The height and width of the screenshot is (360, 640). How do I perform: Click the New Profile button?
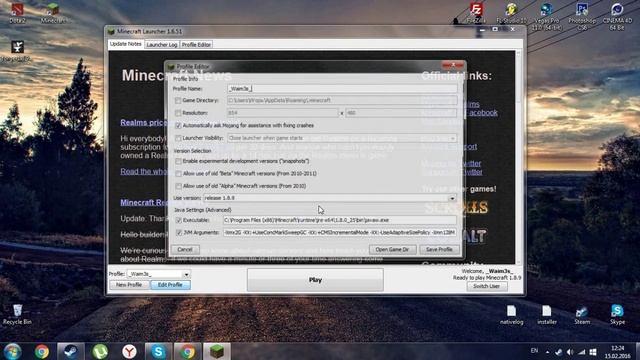pyautogui.click(x=129, y=285)
